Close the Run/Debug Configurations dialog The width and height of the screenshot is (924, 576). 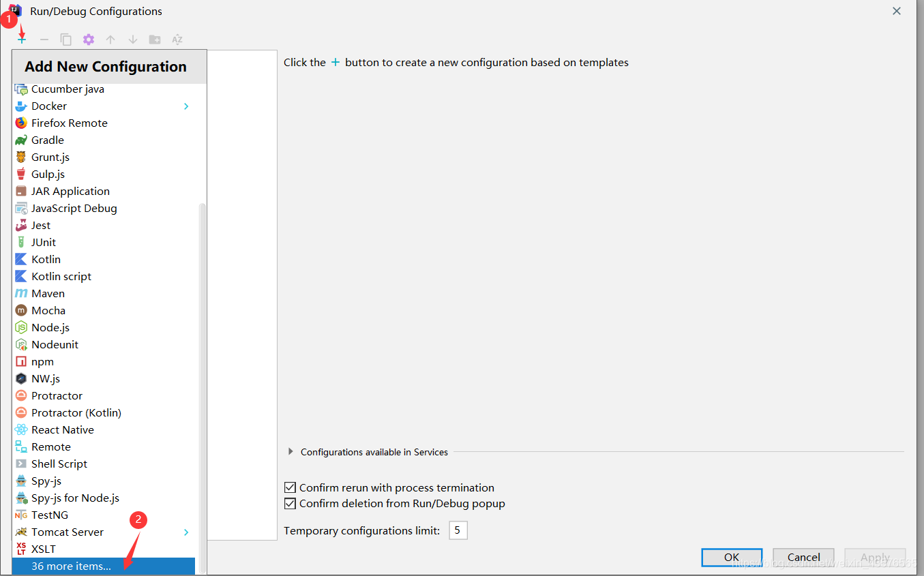[x=897, y=11]
